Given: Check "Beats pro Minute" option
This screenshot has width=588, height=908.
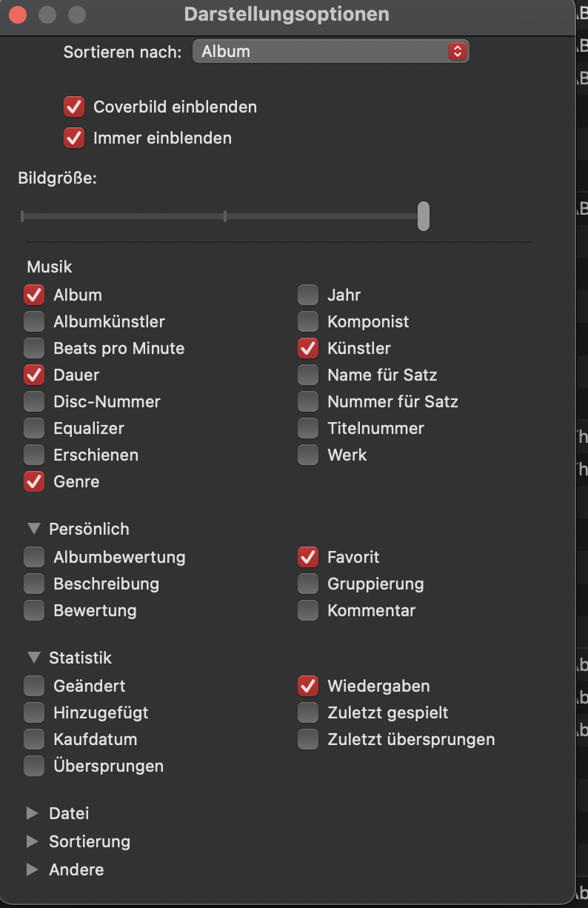Looking at the screenshot, I should click(34, 348).
